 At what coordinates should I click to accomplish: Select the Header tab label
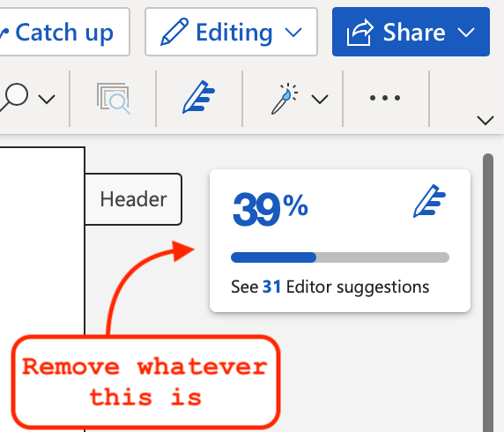(x=133, y=199)
